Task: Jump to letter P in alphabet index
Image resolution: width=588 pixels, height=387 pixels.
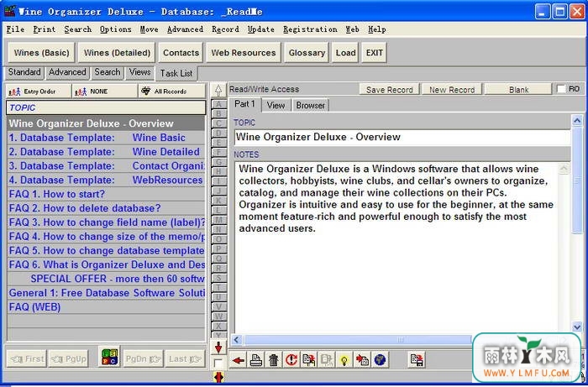Action: pos(218,248)
